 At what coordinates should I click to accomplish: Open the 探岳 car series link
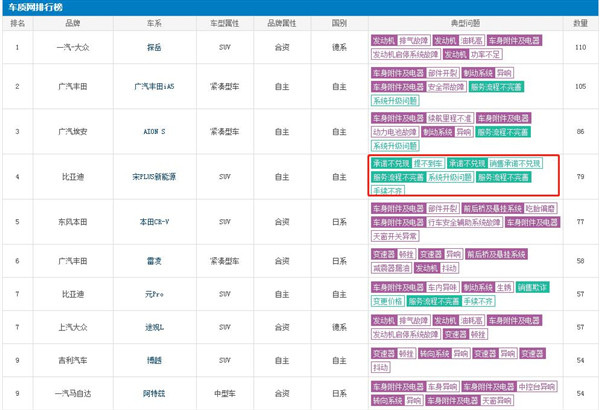(x=154, y=47)
